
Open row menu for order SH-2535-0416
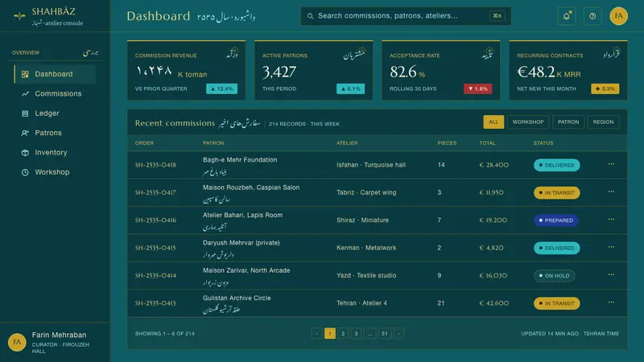tap(611, 219)
